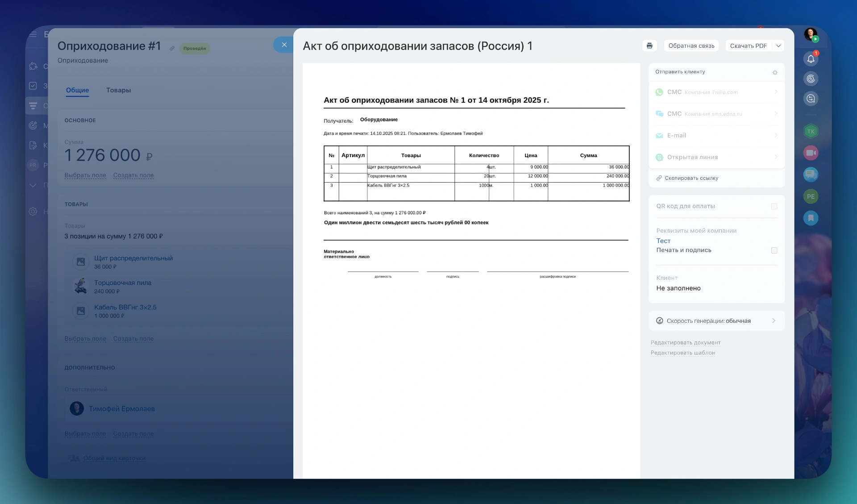Open the Скачать PDF dropdown arrow
The height and width of the screenshot is (504, 857).
778,46
